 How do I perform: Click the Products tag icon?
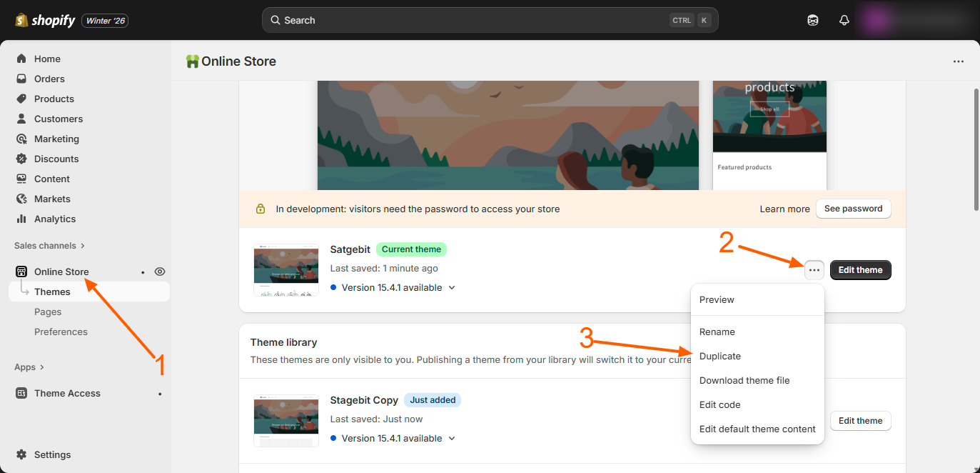pos(21,99)
